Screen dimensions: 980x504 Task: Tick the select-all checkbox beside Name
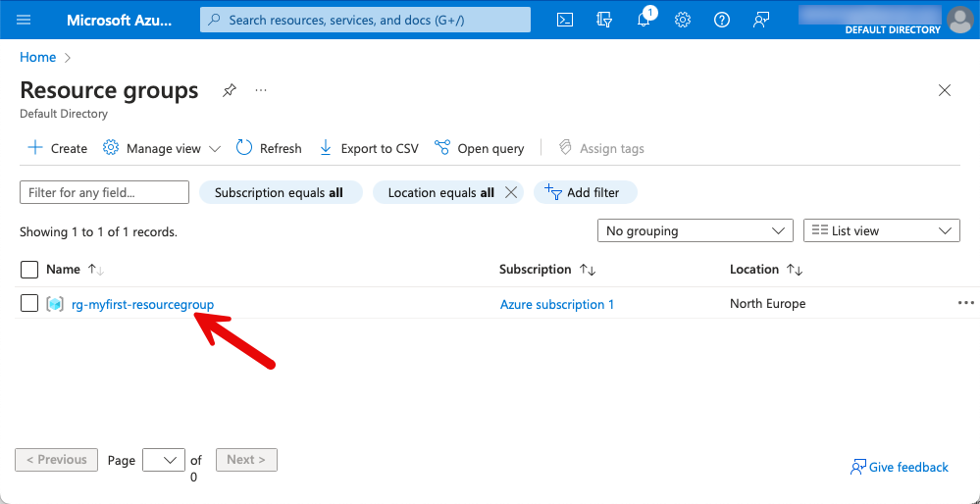tap(29, 270)
